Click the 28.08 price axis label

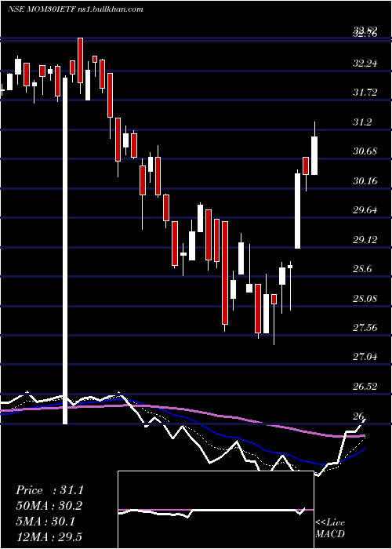(x=365, y=299)
